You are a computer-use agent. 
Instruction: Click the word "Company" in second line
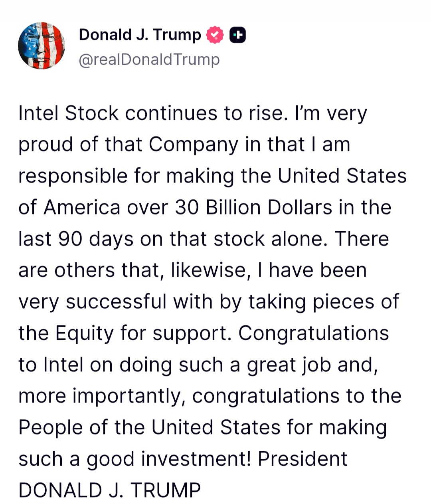194,145
